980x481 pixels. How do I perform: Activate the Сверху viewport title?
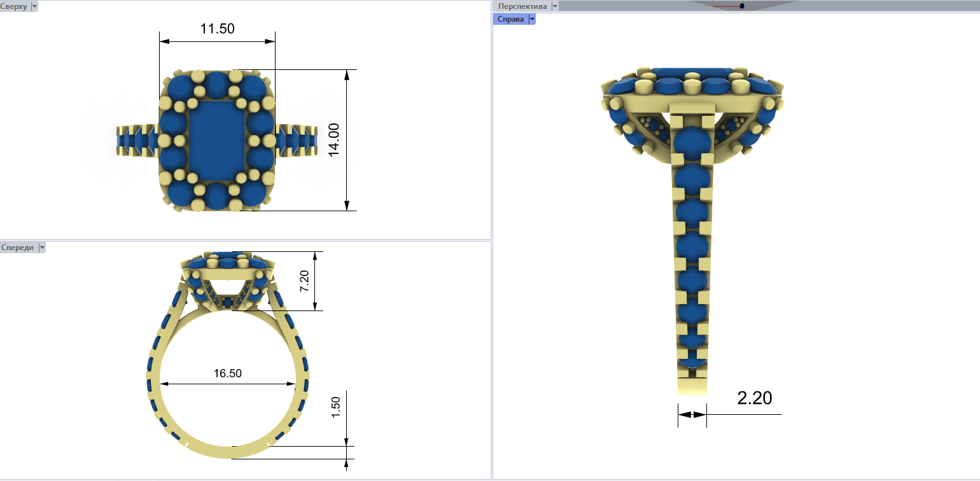coord(14,6)
